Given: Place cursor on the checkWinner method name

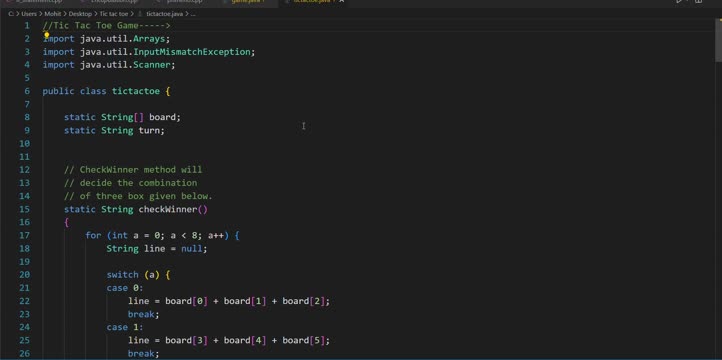Looking at the screenshot, I should [168, 209].
